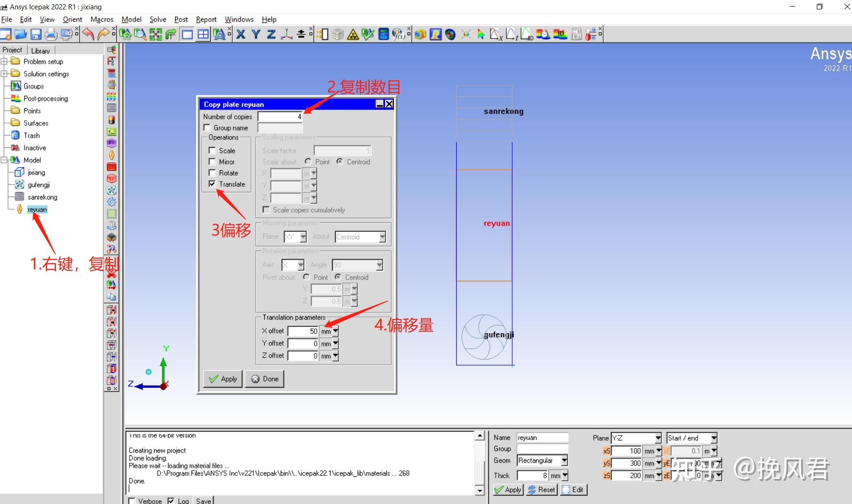Screen dimensions: 852x504
Task: Select the Scale about Point radio button
Action: (308, 161)
